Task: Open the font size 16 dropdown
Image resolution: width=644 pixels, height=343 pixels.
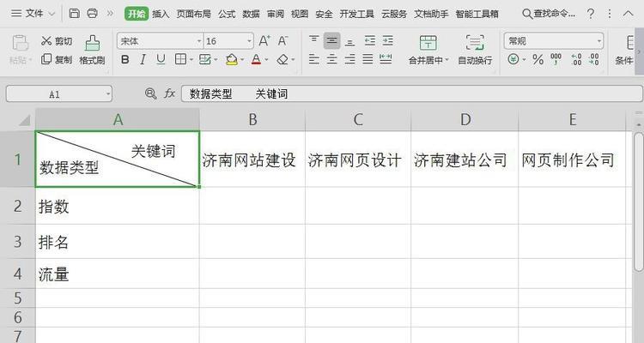Action: (249, 41)
